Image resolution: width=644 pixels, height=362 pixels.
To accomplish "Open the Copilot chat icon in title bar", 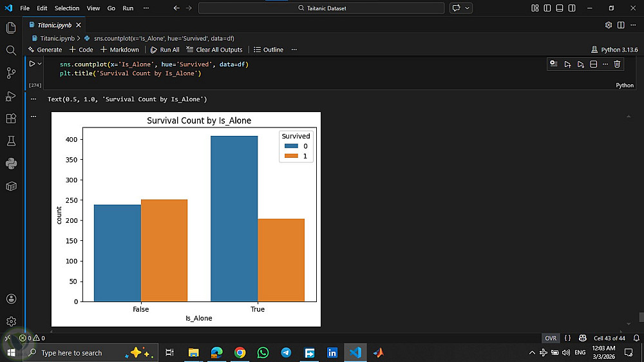I will [457, 8].
